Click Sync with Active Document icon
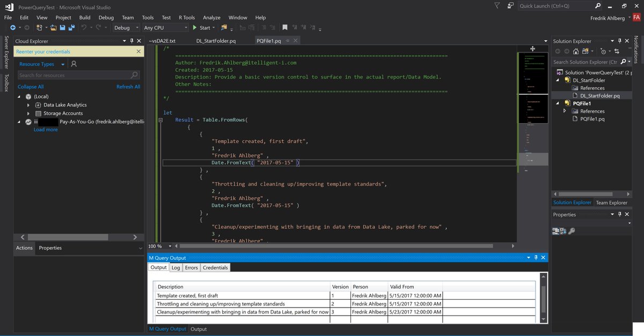The height and width of the screenshot is (336, 644). pyautogui.click(x=617, y=51)
